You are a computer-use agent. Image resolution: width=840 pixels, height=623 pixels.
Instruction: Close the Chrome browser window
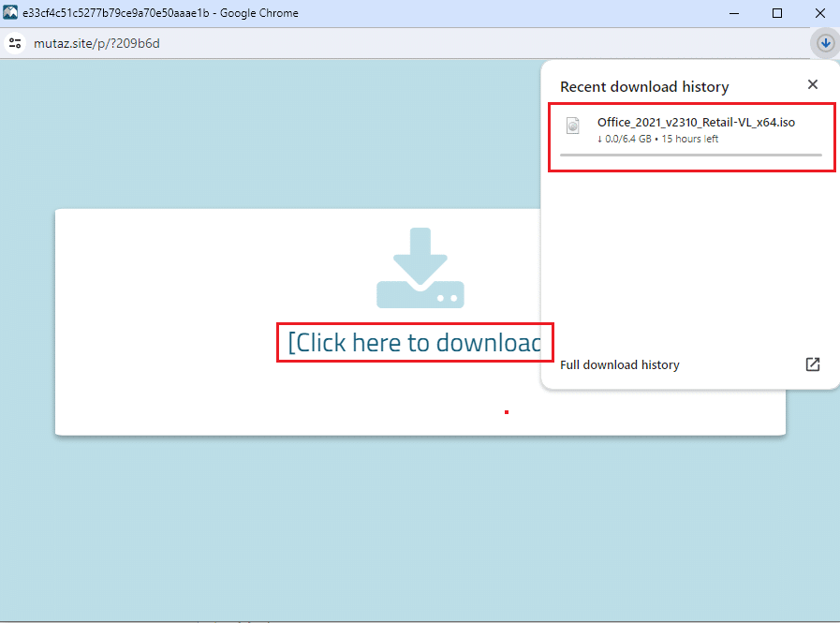(819, 13)
